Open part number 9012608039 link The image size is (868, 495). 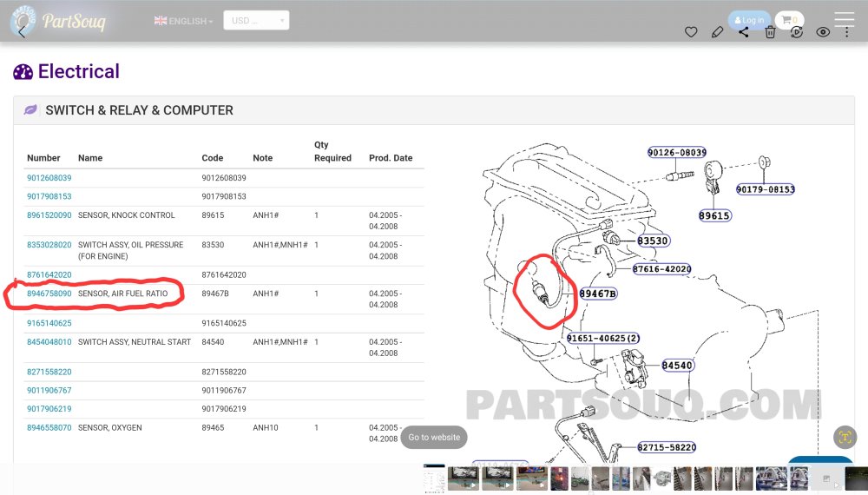[x=49, y=178]
